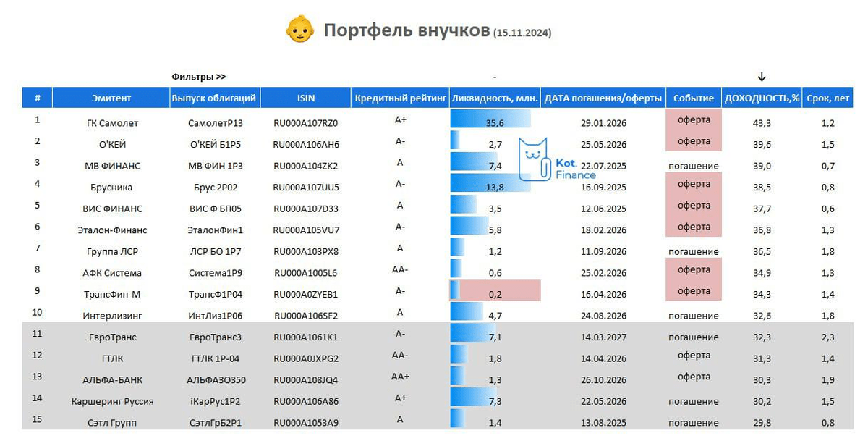Select the 'Кредитный рейтинг' column header

[x=400, y=98]
